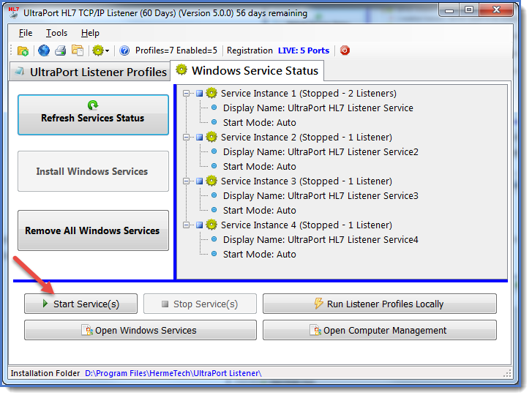Click the red power icon in toolbar
532x398 pixels.
click(345, 50)
